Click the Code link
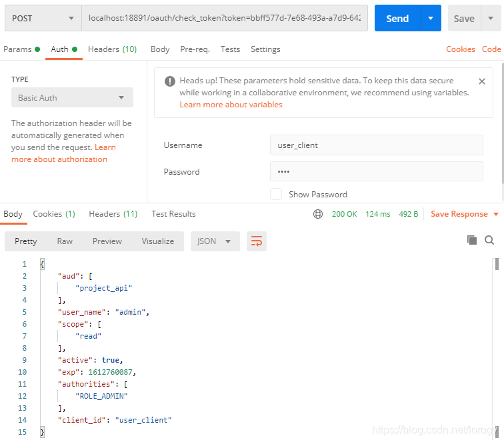Screen dimensions: 504x442 [491, 49]
